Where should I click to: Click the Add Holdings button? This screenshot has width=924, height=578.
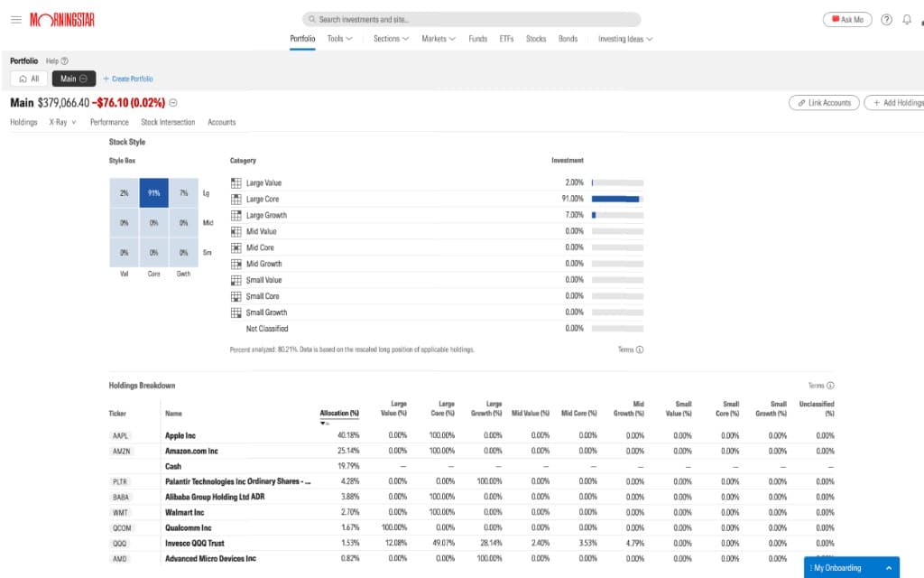pyautogui.click(x=896, y=103)
